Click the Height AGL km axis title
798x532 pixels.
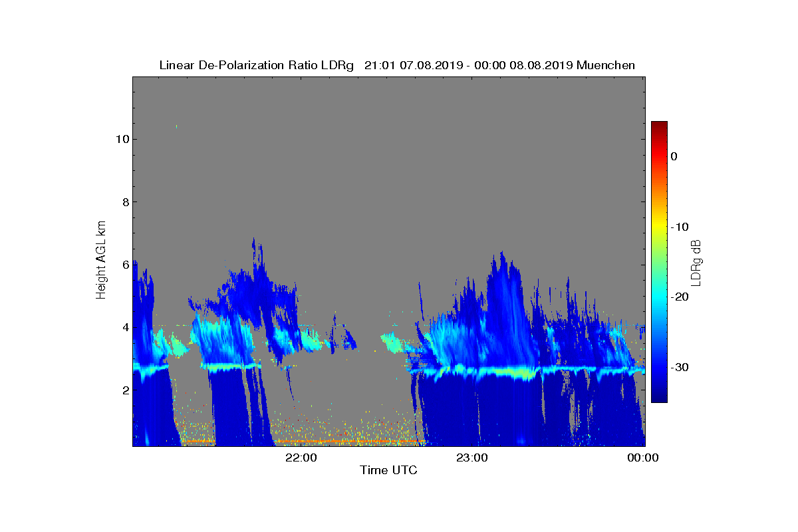point(101,261)
